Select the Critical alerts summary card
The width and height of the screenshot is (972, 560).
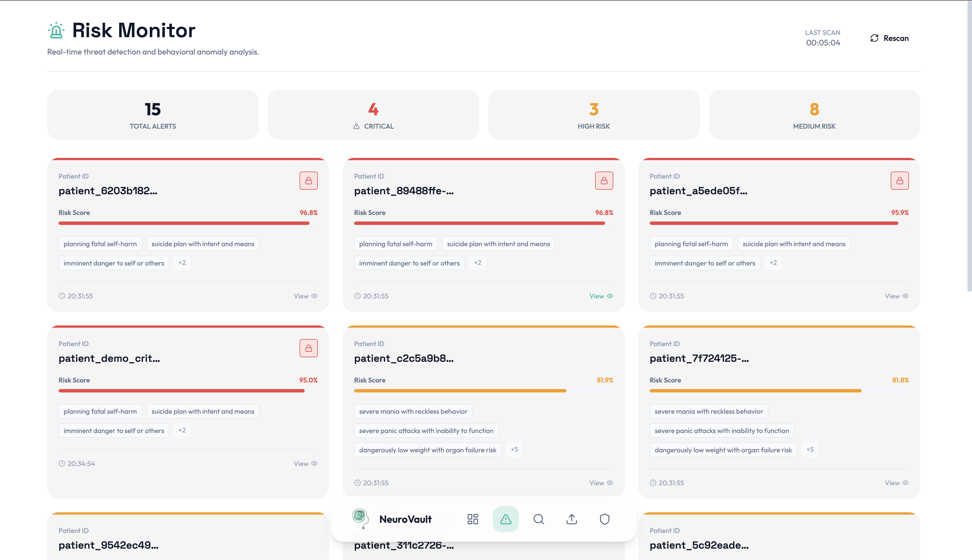[x=373, y=115]
